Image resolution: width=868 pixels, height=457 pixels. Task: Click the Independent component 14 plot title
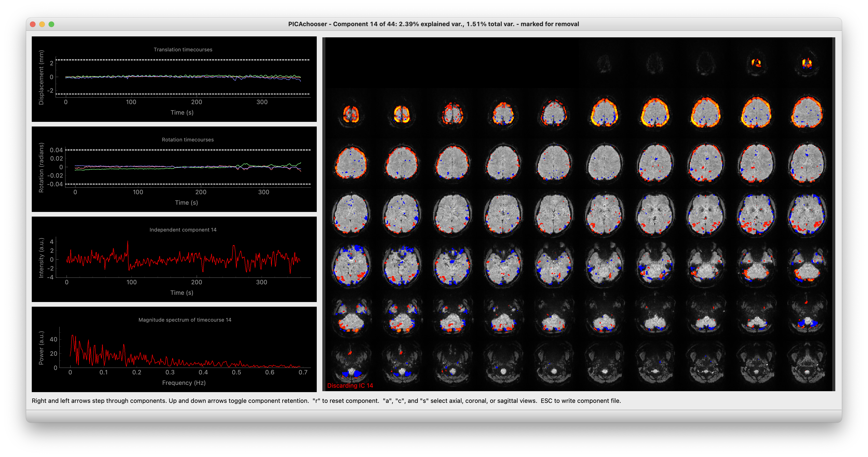[183, 230]
